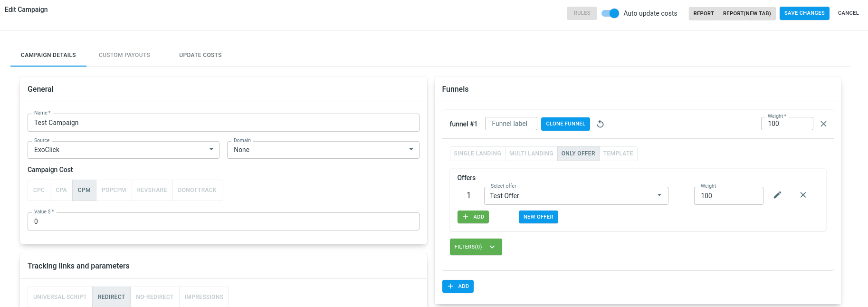Image resolution: width=868 pixels, height=307 pixels.
Task: Open the Domain dropdown
Action: coord(323,150)
